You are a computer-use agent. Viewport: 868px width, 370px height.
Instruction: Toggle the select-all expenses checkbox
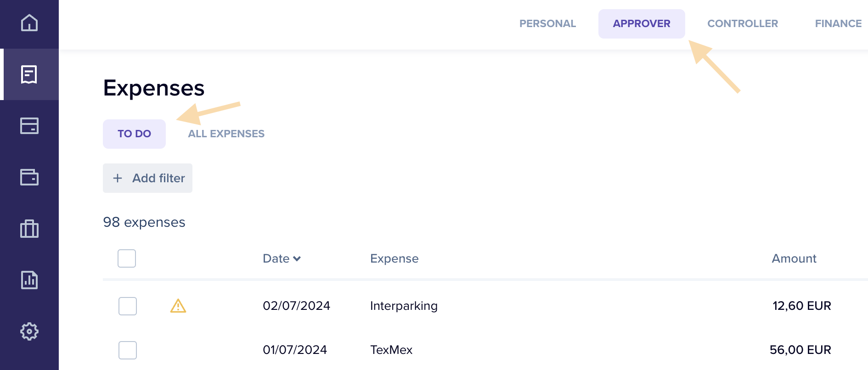tap(127, 258)
